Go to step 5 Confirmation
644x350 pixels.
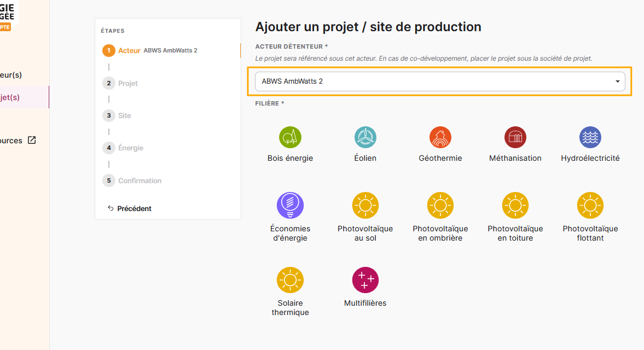[132, 180]
